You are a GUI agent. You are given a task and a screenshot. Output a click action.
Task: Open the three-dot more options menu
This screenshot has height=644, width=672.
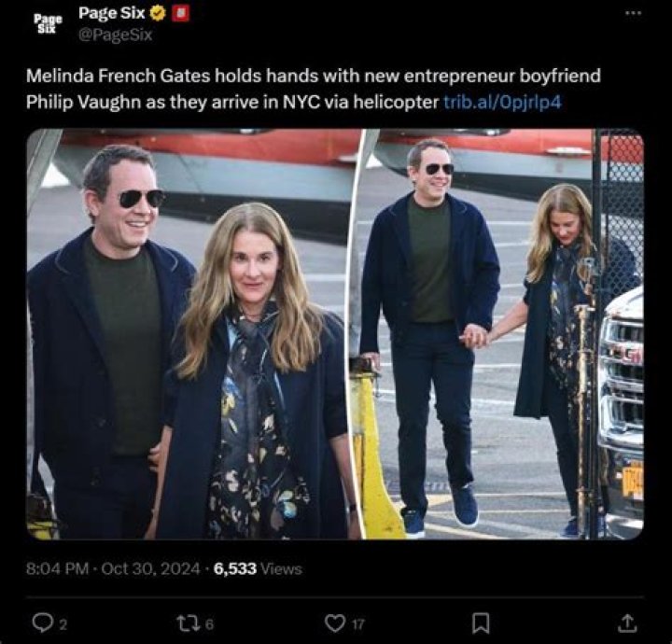tap(634, 13)
